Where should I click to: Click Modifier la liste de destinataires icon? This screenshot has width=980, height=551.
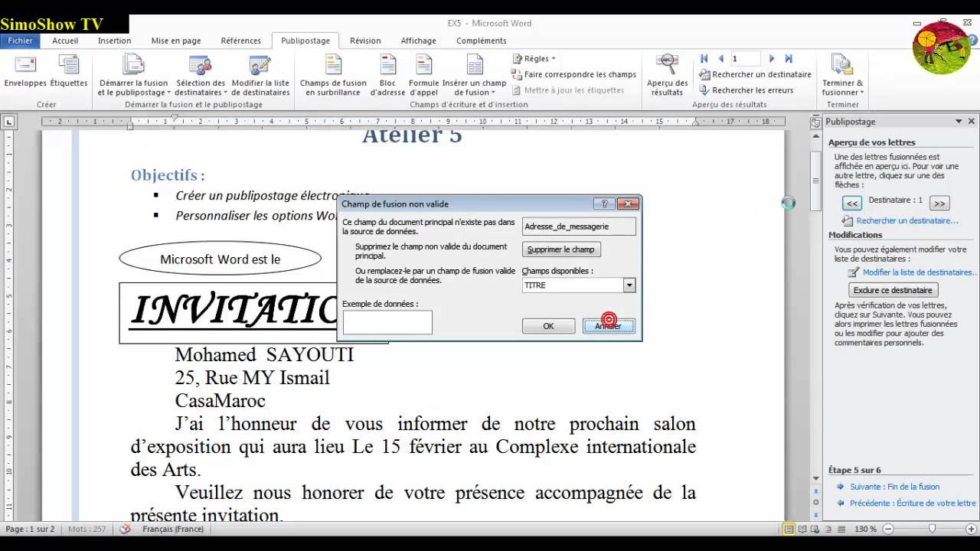click(260, 76)
